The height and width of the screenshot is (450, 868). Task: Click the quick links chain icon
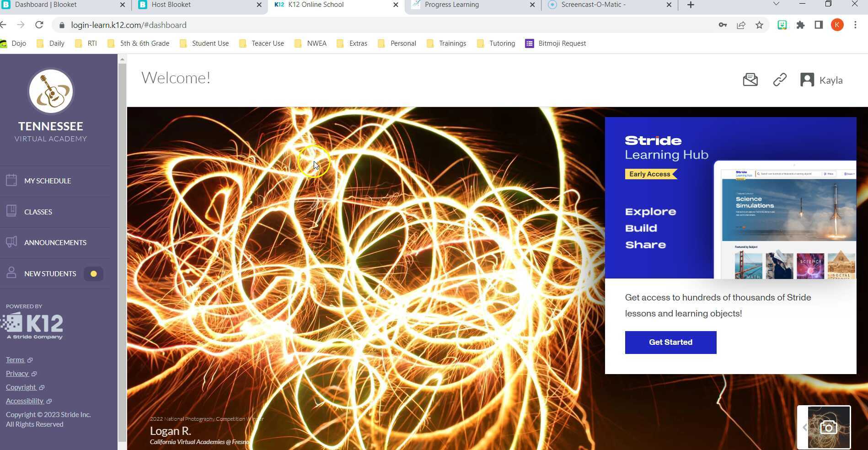780,80
